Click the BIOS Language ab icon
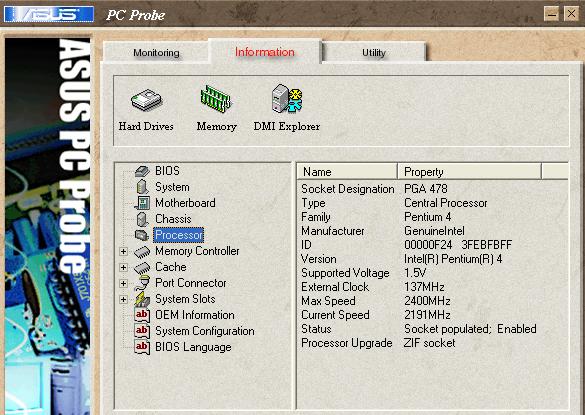This screenshot has width=585, height=415. (142, 347)
